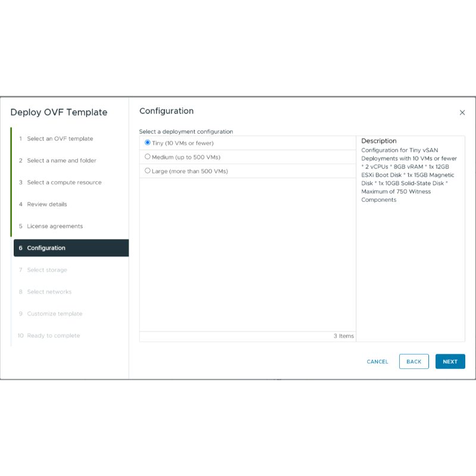The width and height of the screenshot is (476, 476).
Task: Open step 2 Select a name and folder
Action: (61, 161)
